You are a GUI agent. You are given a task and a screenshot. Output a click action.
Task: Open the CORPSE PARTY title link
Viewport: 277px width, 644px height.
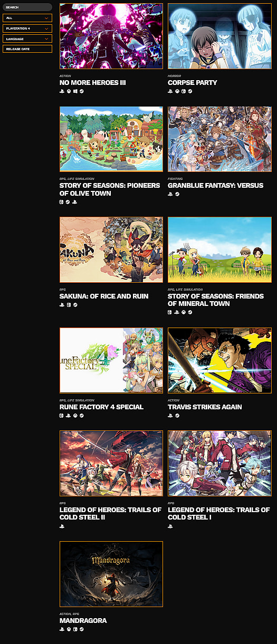click(x=193, y=83)
